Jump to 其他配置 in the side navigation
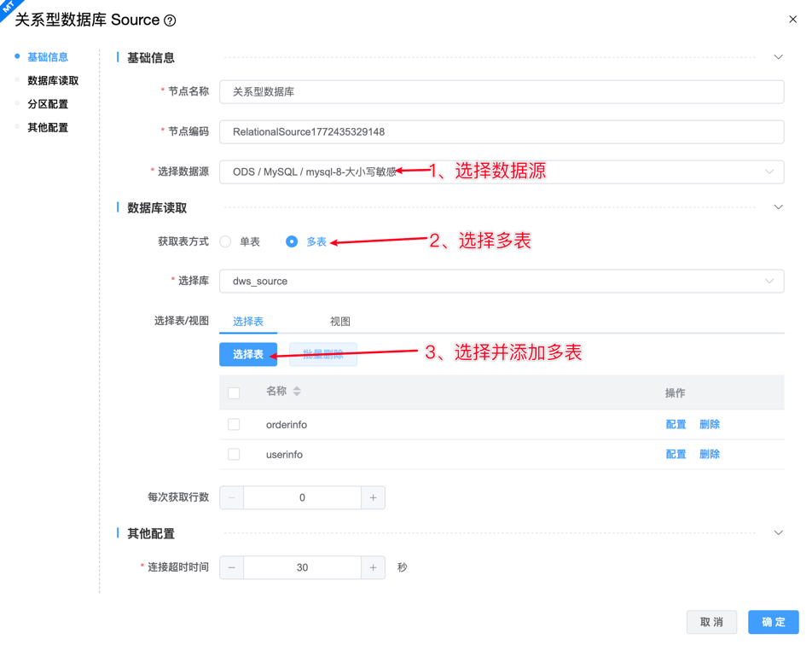The width and height of the screenshot is (812, 645). tap(48, 127)
